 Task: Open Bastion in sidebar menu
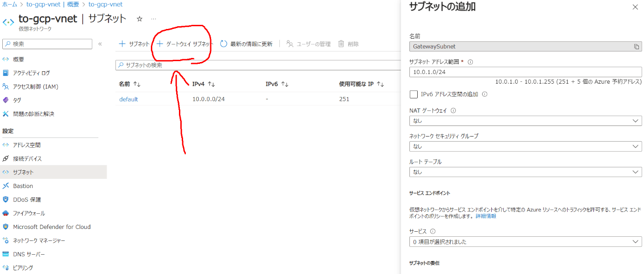[23, 186]
